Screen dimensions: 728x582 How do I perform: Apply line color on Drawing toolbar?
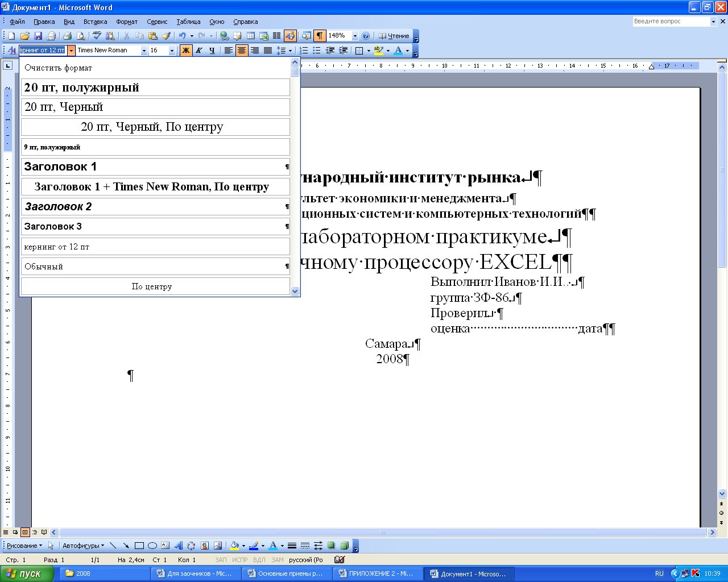254,546
